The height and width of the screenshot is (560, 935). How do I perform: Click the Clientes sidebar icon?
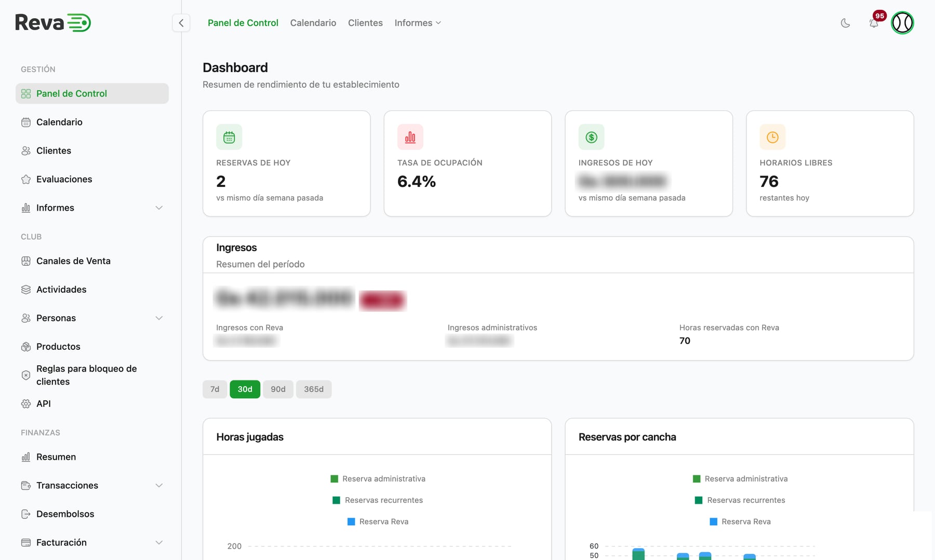26,151
